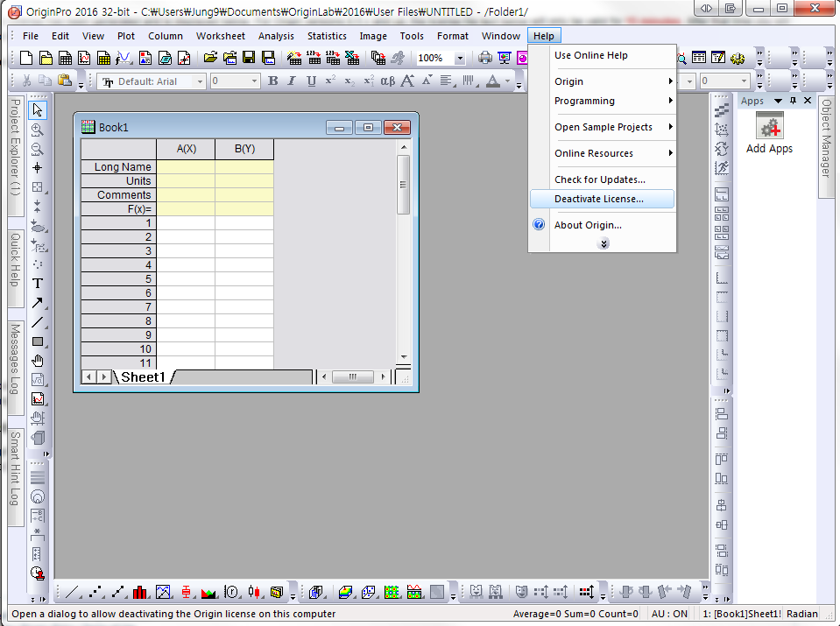
Task: Click the AU : ON status indicator
Action: (669, 614)
